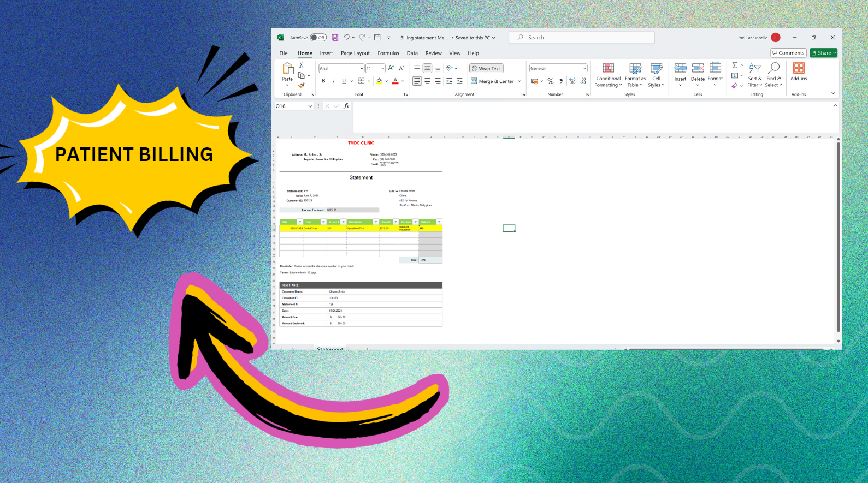Viewport: 868px width, 483px height.
Task: Select the Format Painter brush
Action: pyautogui.click(x=301, y=85)
